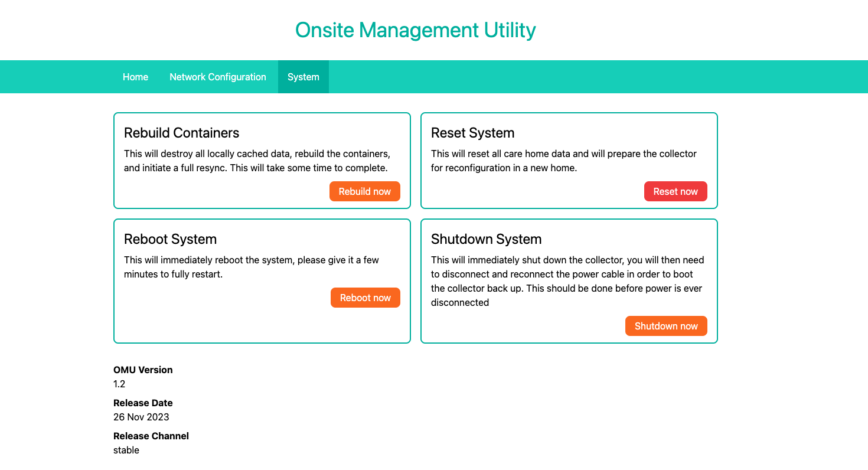This screenshot has height=470, width=868.
Task: Click the Shutdown now button
Action: pyautogui.click(x=665, y=326)
